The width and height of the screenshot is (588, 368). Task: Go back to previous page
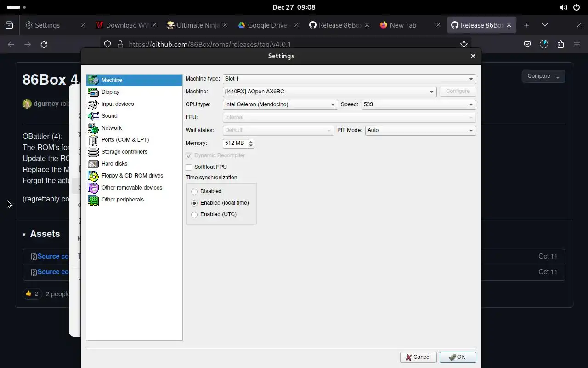click(x=11, y=45)
